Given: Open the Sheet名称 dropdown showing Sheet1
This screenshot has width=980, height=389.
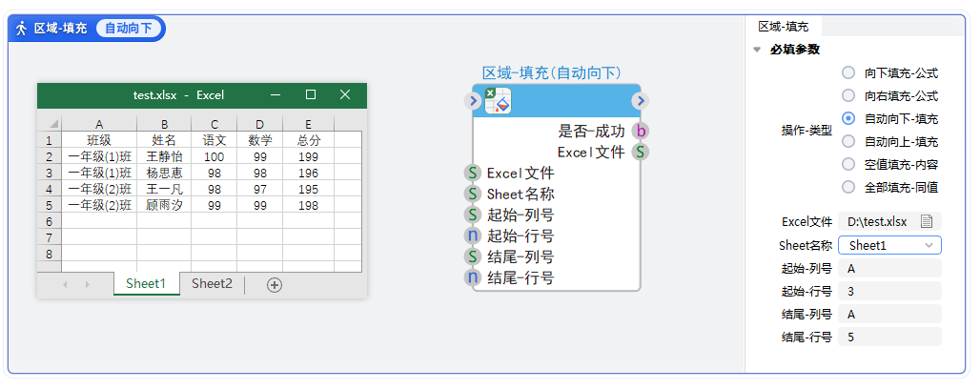Looking at the screenshot, I should (889, 245).
